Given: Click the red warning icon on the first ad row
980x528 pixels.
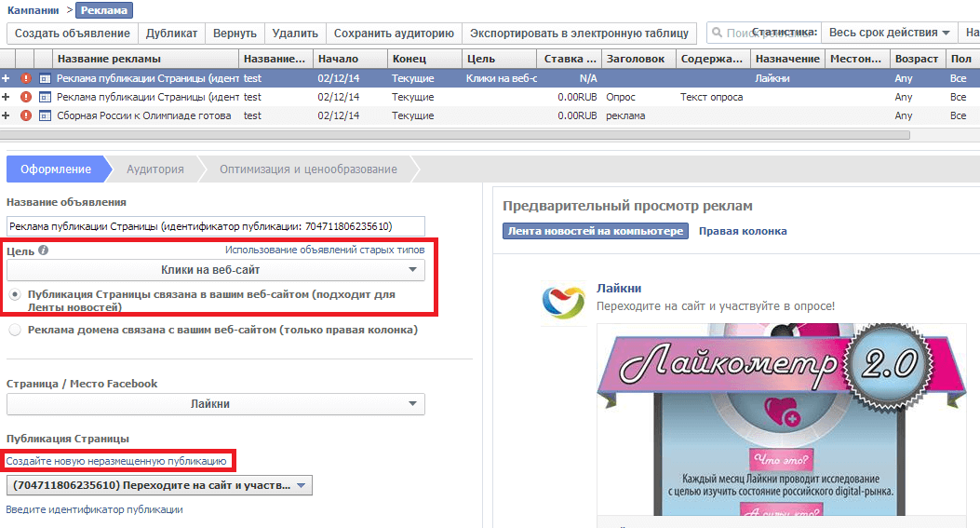Looking at the screenshot, I should (26, 79).
